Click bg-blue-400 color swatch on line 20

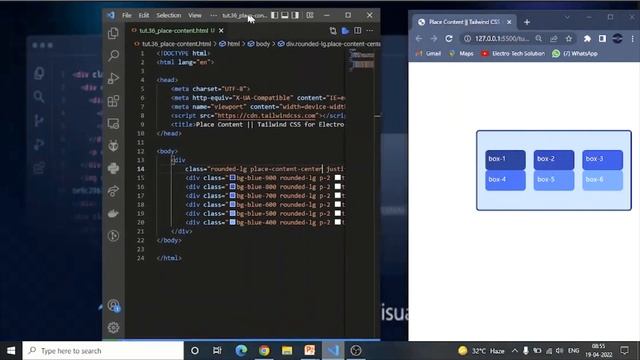click(x=232, y=222)
